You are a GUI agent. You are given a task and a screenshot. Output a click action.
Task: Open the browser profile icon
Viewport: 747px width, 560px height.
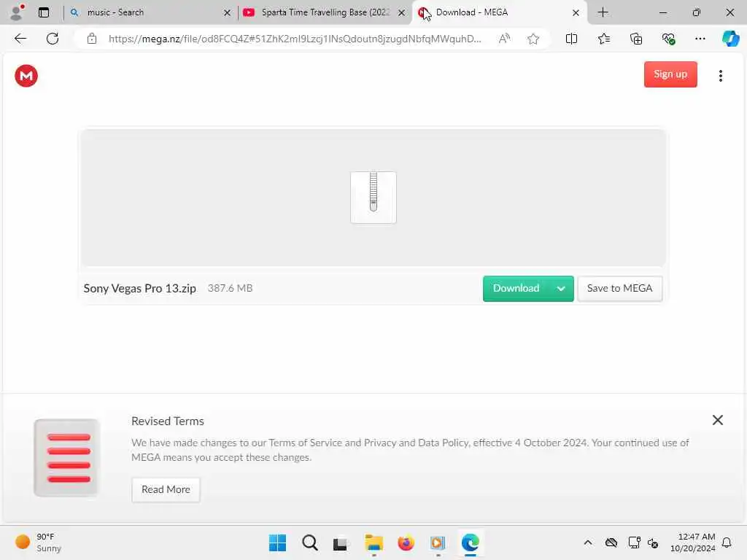pyautogui.click(x=17, y=12)
